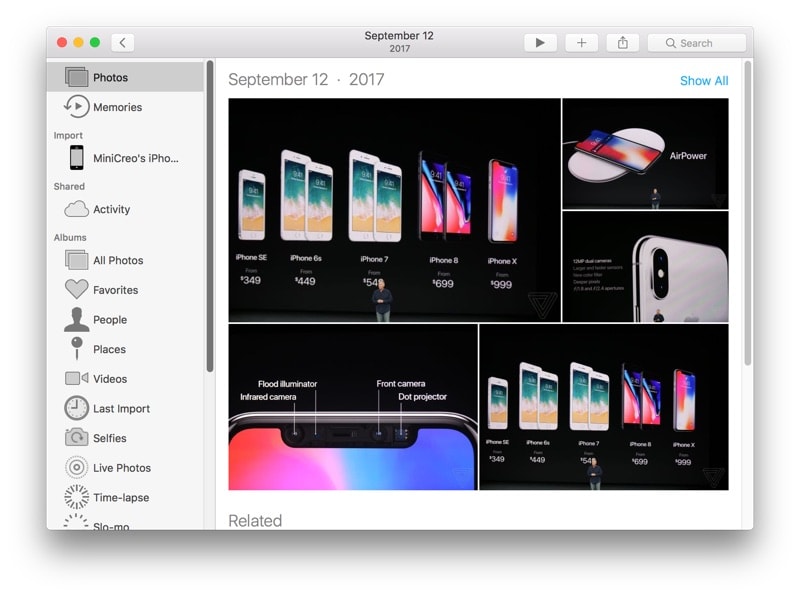Select the Last Import label
This screenshot has height=595, width=800.
(x=121, y=408)
